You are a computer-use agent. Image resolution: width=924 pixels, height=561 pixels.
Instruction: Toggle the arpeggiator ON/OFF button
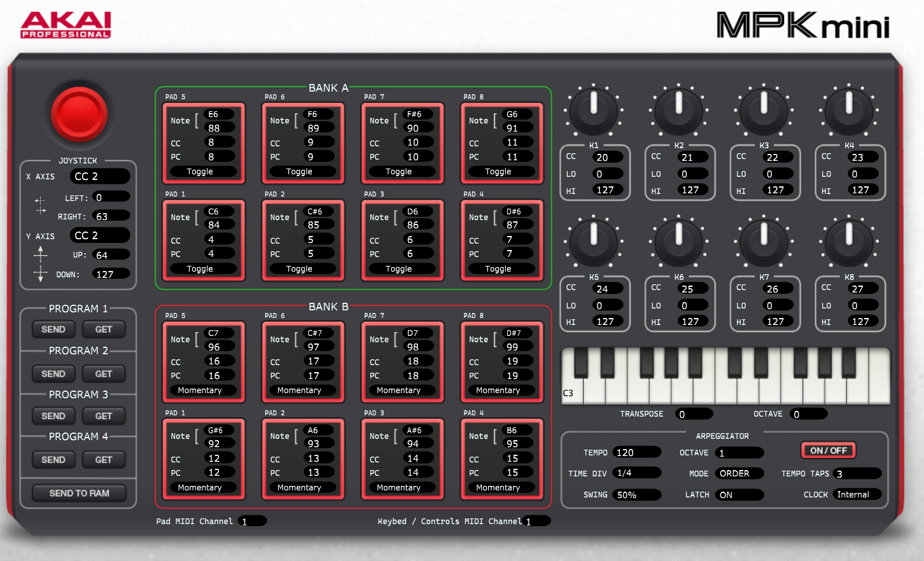[x=828, y=450]
